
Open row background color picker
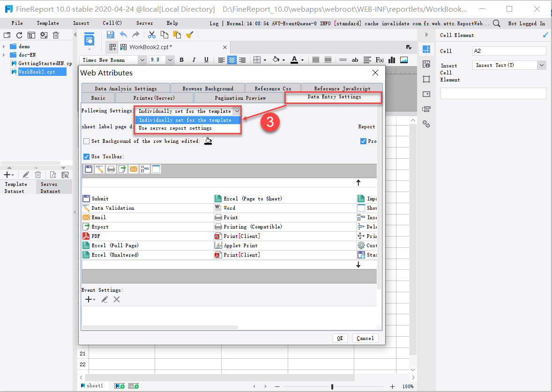click(208, 141)
